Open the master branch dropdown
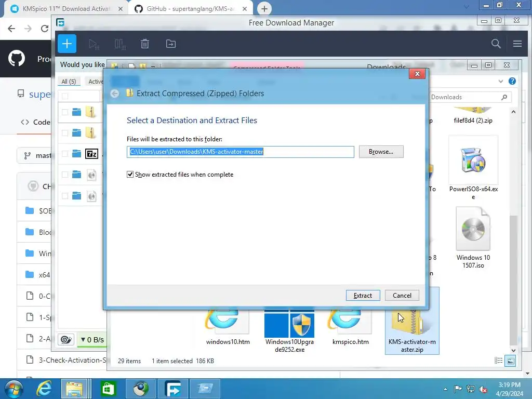This screenshot has width=532, height=399. (35, 156)
